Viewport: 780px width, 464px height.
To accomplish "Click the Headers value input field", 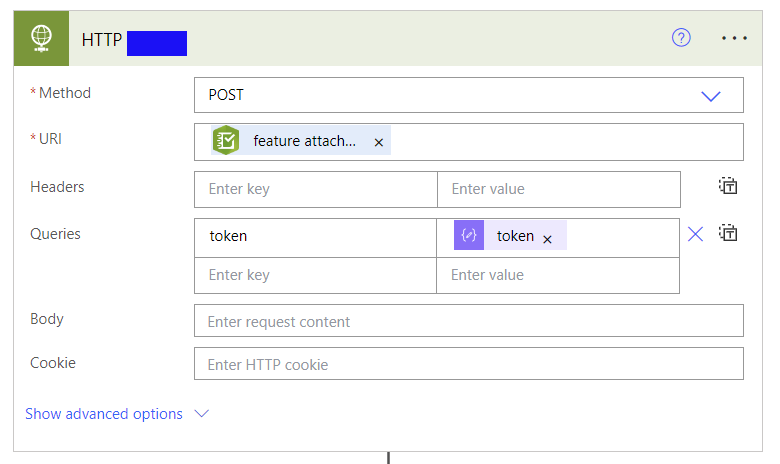I will pyautogui.click(x=558, y=189).
